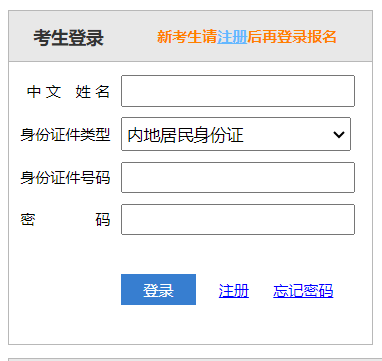Screen dimensions: 382x361
Task: Click the orange 新考生请 header text
Action: pyautogui.click(x=187, y=37)
